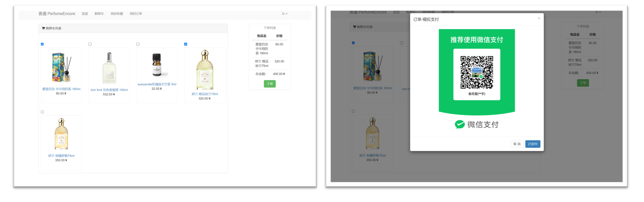
Task: Check the eyecandle玫瑰與天竺葵 5ml checkbox
Action: point(138,44)
